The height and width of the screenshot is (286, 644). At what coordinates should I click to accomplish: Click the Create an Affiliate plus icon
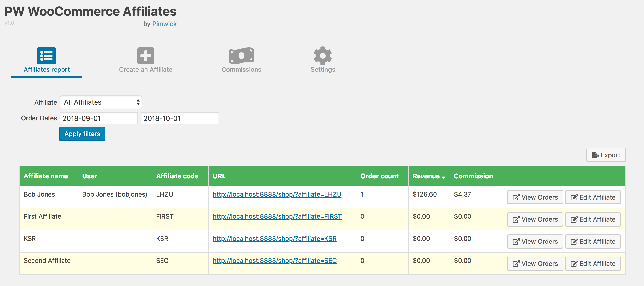point(145,56)
